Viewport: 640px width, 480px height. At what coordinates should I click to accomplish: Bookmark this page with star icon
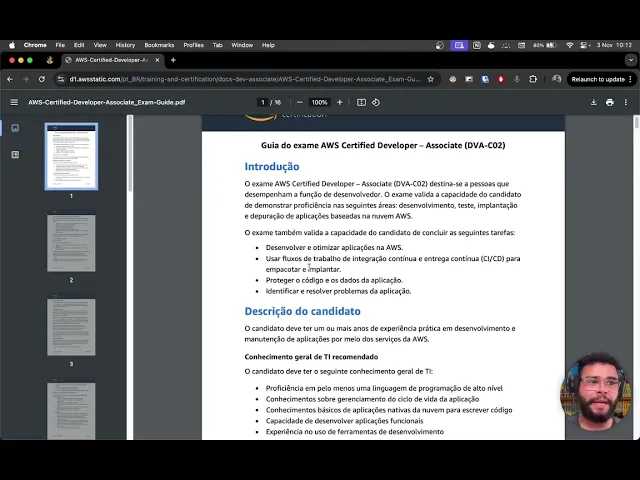tap(431, 79)
